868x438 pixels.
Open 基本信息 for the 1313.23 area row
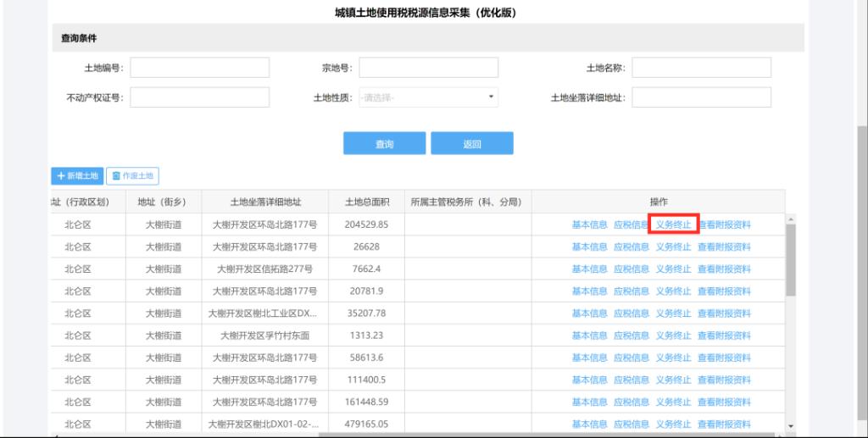589,335
